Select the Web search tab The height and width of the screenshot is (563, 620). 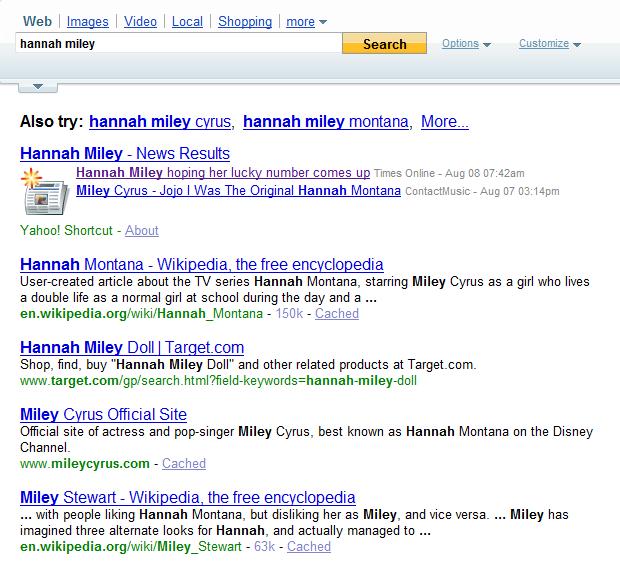[x=37, y=21]
